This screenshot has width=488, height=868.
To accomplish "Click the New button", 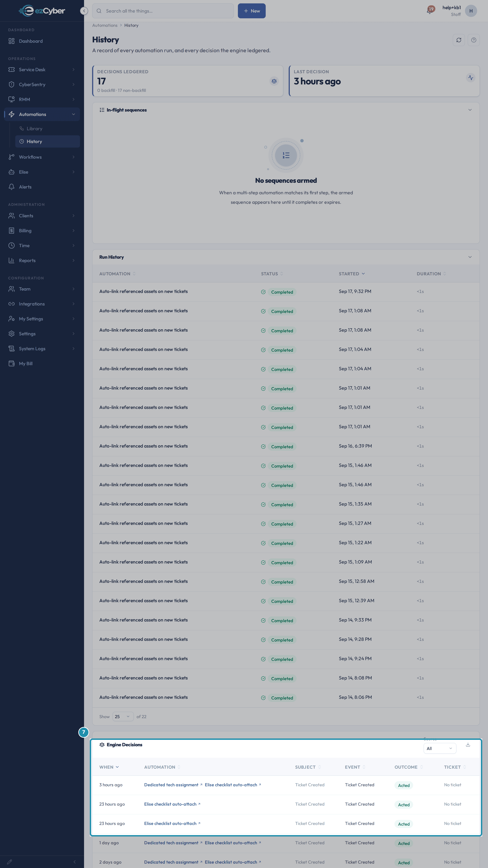I will pyautogui.click(x=252, y=11).
